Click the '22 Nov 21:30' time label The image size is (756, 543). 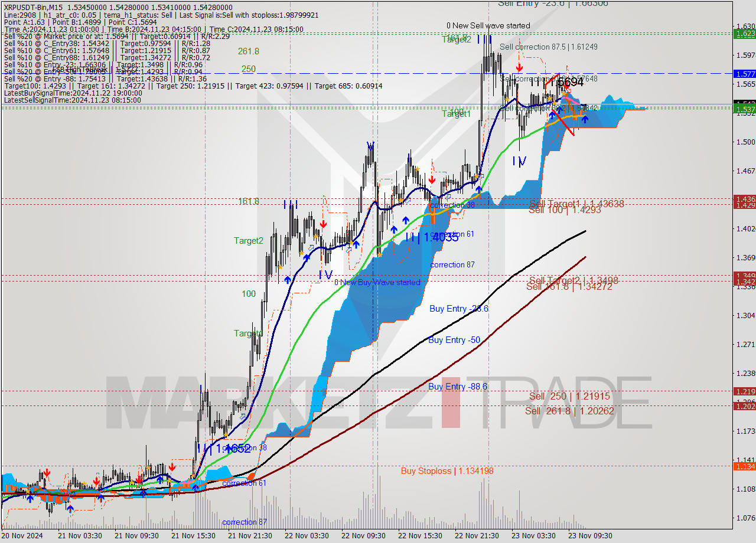point(477,535)
